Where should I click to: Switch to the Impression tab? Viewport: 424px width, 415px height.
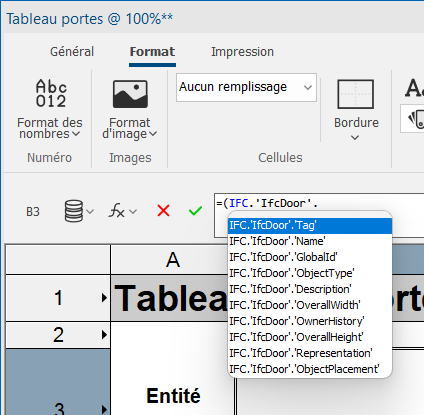pos(242,52)
